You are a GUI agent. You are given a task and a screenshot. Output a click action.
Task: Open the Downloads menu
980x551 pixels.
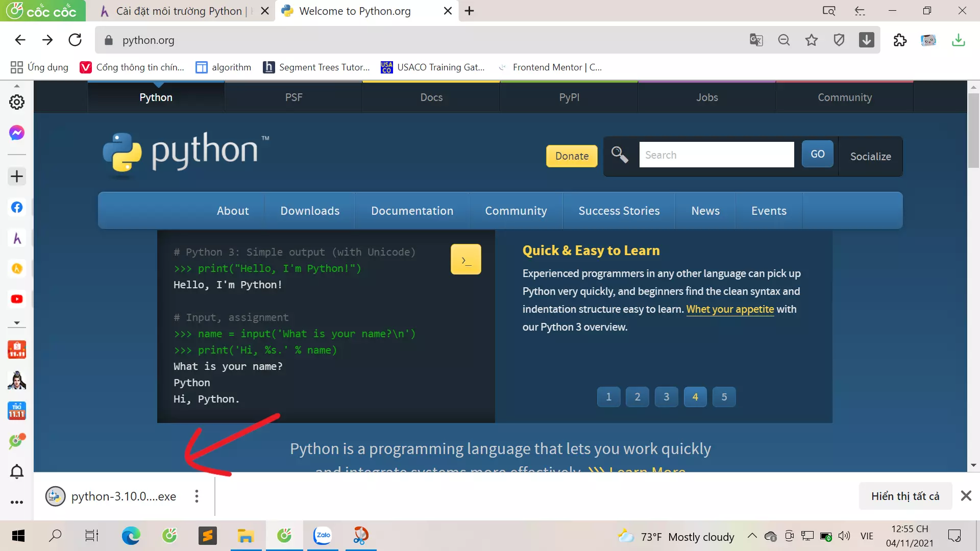point(310,211)
